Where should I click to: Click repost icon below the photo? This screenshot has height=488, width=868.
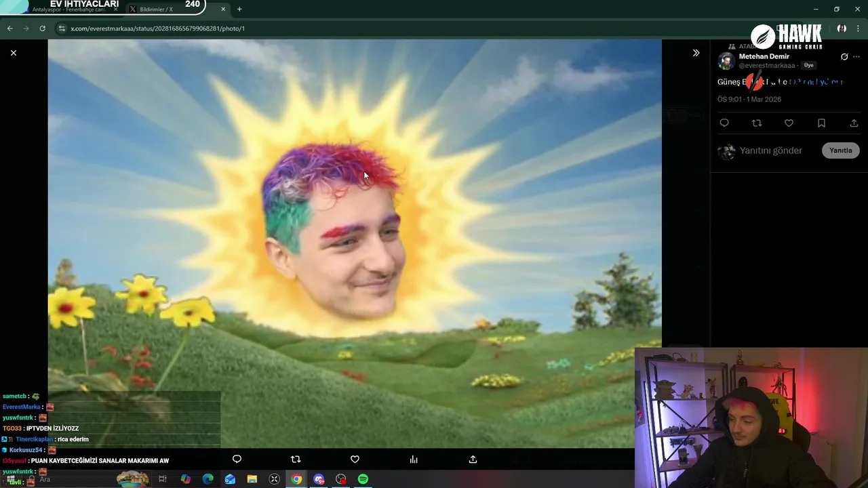click(296, 460)
